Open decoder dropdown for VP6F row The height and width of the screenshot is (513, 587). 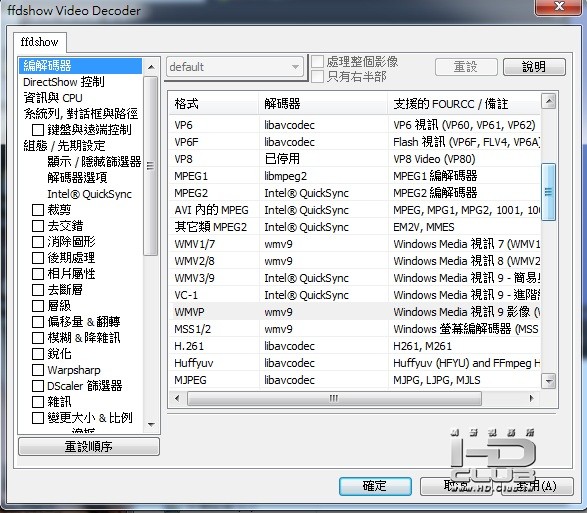[x=323, y=142]
